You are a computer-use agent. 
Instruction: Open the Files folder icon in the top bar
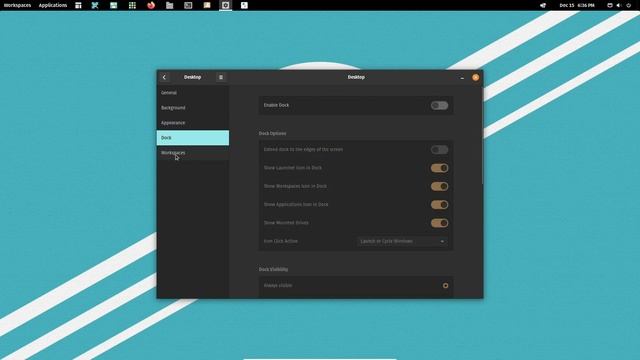pos(169,5)
